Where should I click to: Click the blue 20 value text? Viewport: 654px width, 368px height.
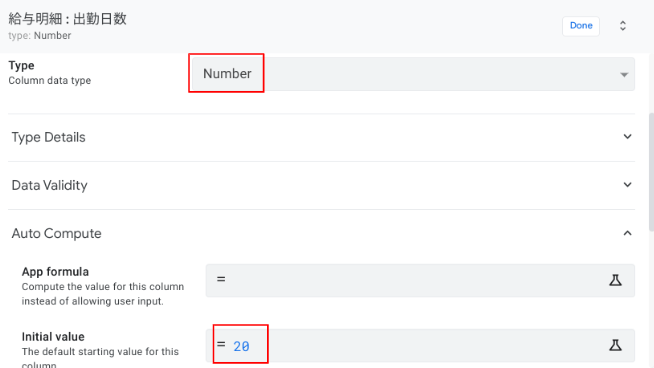241,346
